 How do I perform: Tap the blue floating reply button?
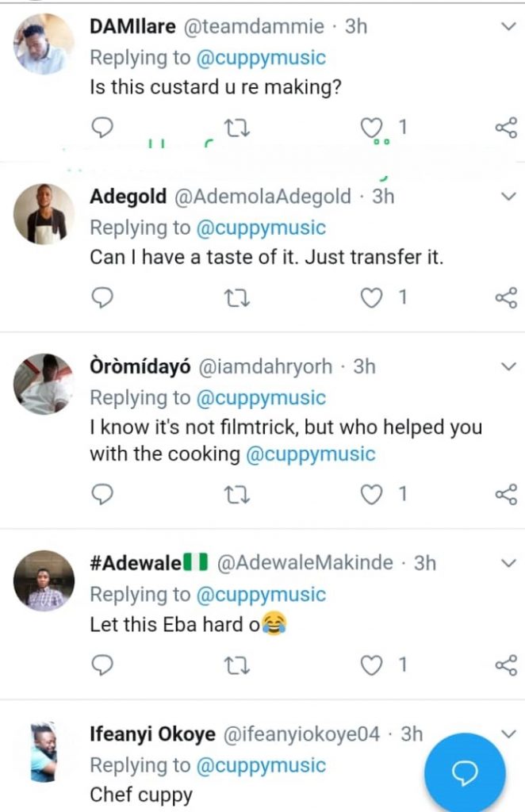coord(465,772)
